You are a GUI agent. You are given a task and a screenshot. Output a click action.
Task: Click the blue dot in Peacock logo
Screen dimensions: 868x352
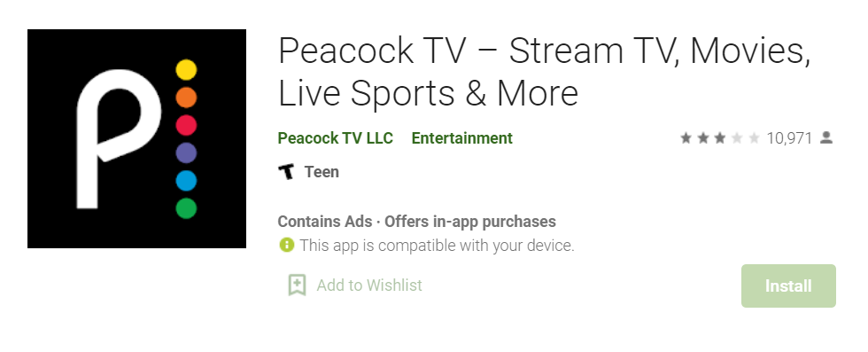click(186, 181)
